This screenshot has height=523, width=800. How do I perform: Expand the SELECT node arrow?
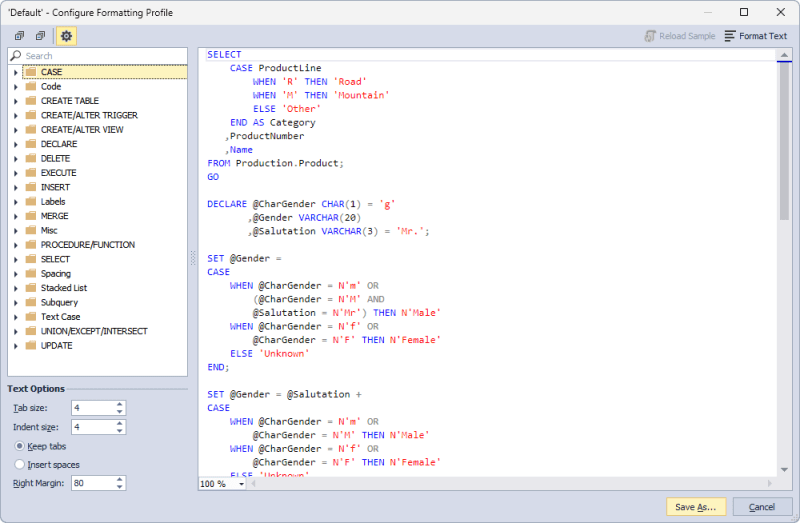tap(15, 259)
